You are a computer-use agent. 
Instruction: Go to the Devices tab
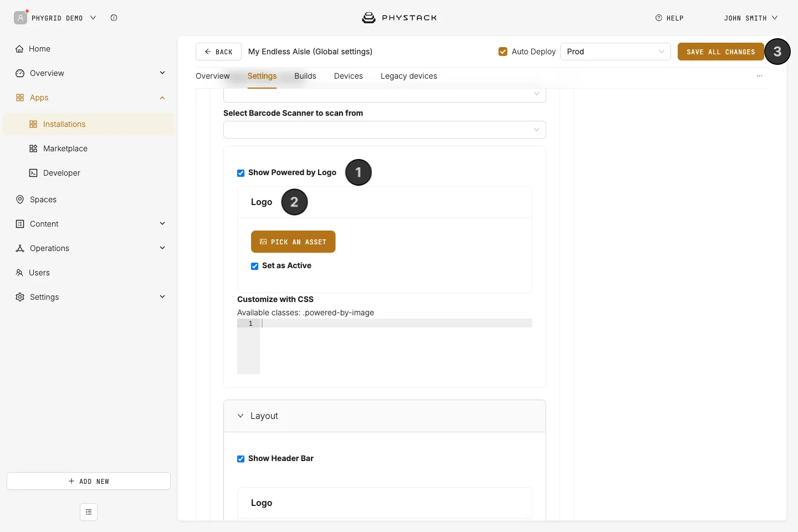pyautogui.click(x=349, y=76)
